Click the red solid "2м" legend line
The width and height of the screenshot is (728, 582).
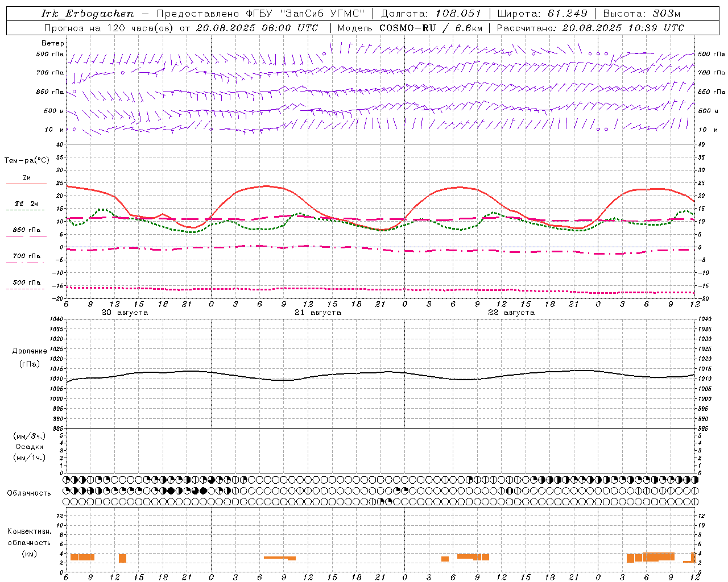tap(26, 184)
